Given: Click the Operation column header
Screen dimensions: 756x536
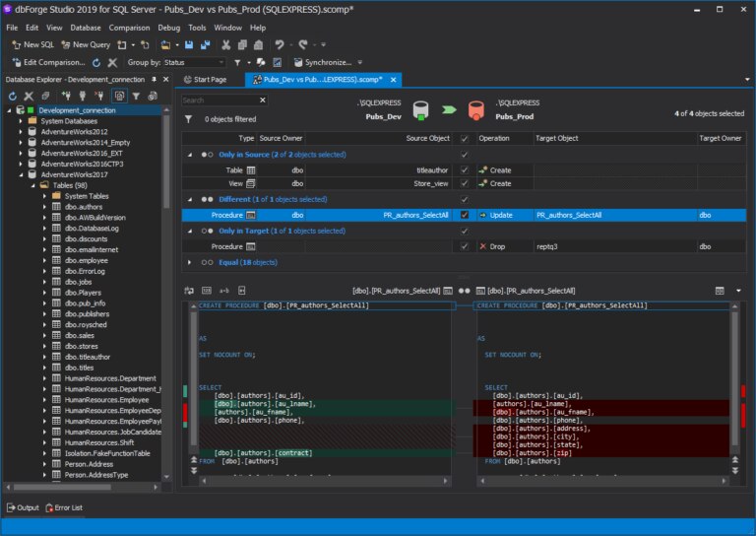Looking at the screenshot, I should pyautogui.click(x=494, y=139).
